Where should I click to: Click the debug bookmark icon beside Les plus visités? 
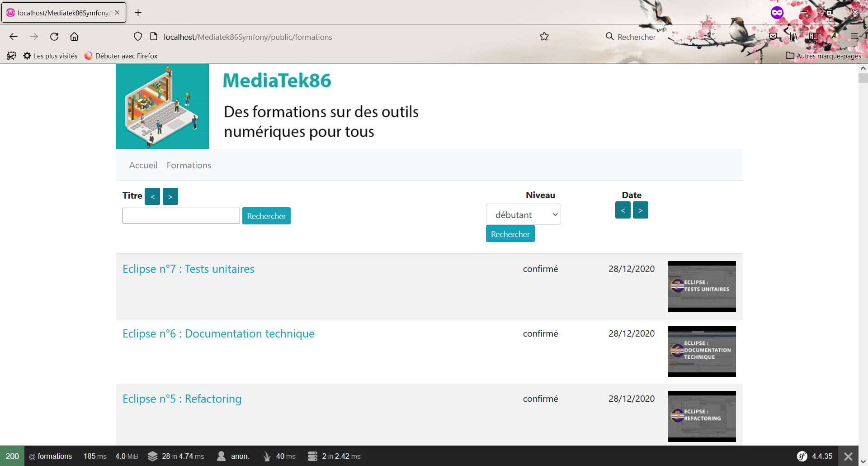11,56
